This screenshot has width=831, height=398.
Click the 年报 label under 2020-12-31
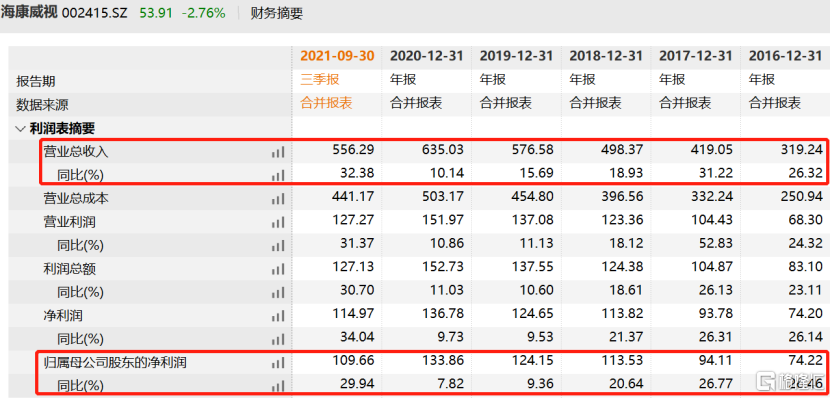(x=403, y=79)
